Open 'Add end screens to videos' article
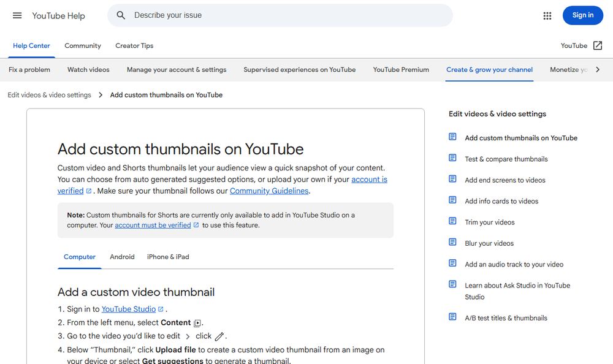The height and width of the screenshot is (364, 613). [505, 180]
